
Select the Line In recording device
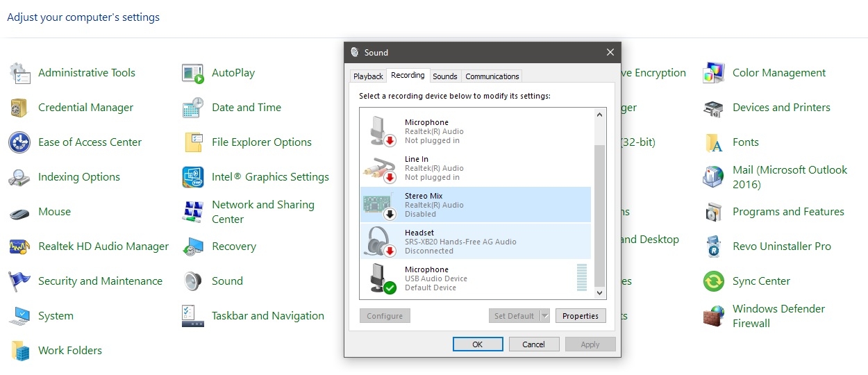point(476,168)
